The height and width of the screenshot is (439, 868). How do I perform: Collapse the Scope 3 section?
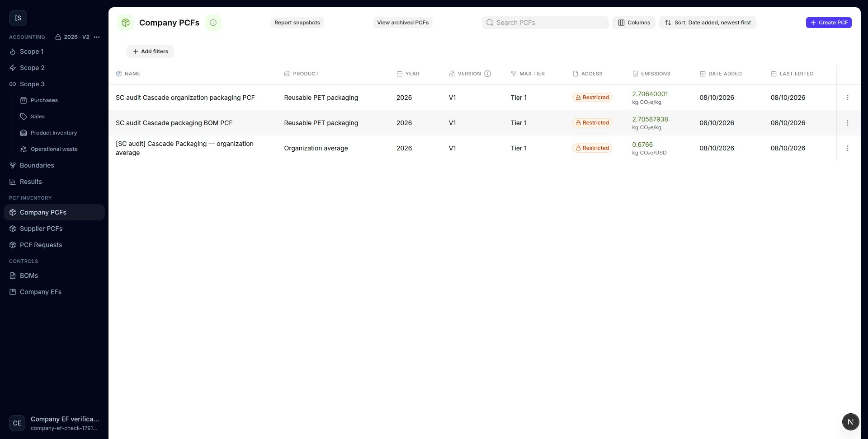pyautogui.click(x=54, y=84)
